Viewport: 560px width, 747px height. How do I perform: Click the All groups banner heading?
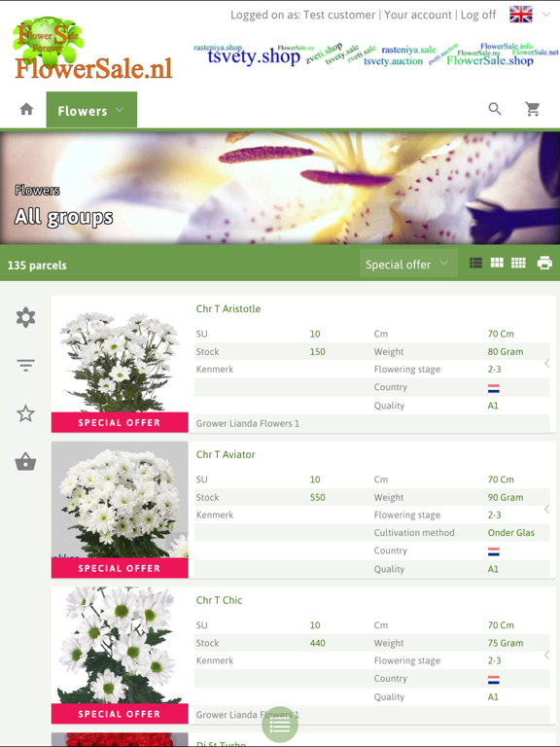[64, 217]
